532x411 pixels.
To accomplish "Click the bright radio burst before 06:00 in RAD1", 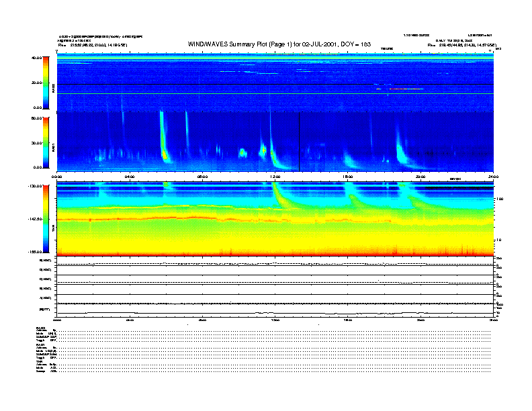I will point(163,138).
